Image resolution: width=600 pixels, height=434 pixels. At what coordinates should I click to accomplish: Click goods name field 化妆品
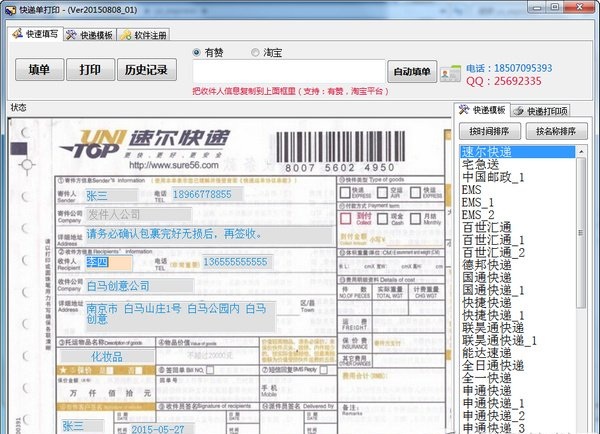point(107,357)
